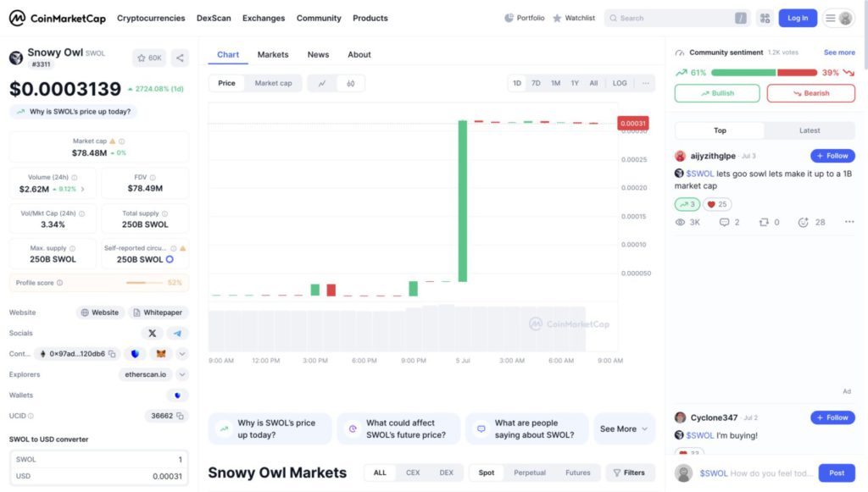Share the Snowy Owl page
The image size is (868, 492).
point(180,58)
